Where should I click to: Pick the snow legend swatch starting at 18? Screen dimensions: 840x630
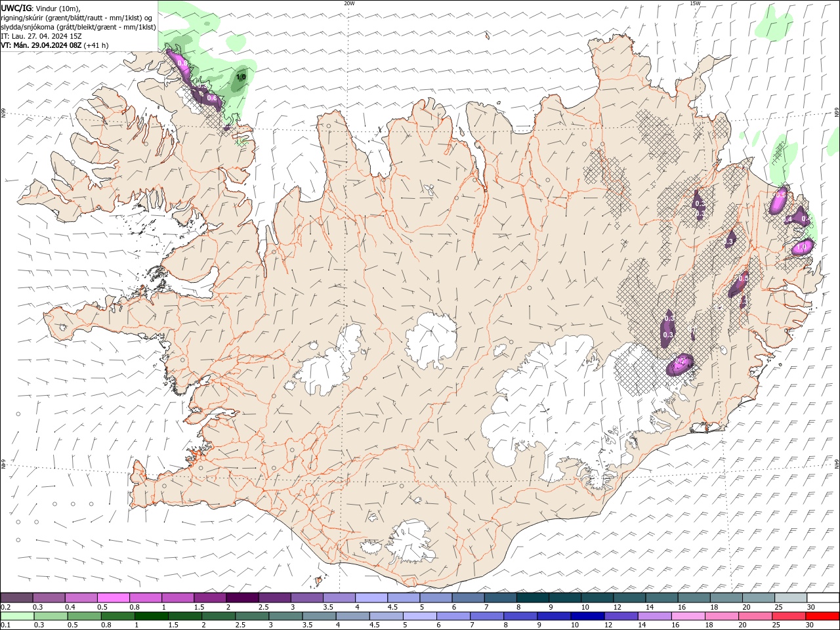pos(726,597)
